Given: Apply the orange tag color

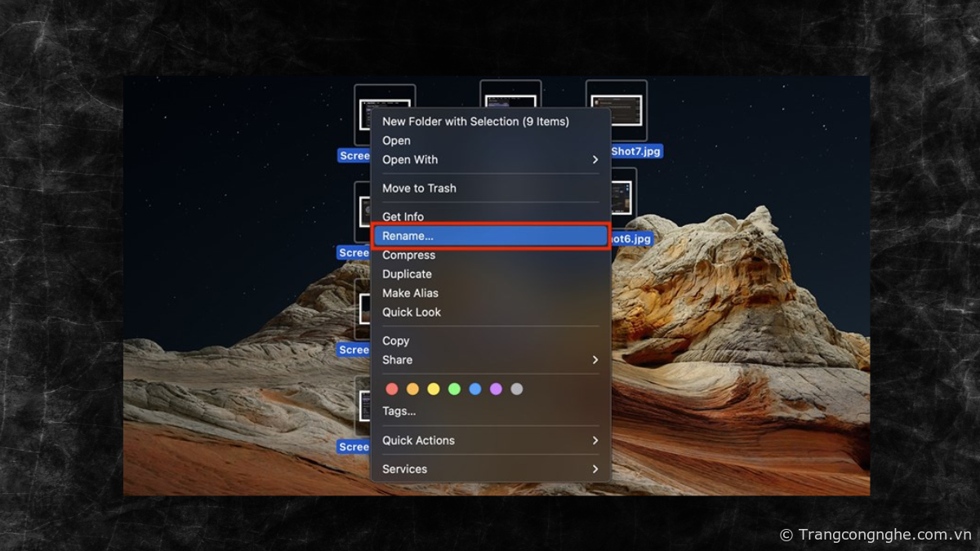Looking at the screenshot, I should click(412, 389).
